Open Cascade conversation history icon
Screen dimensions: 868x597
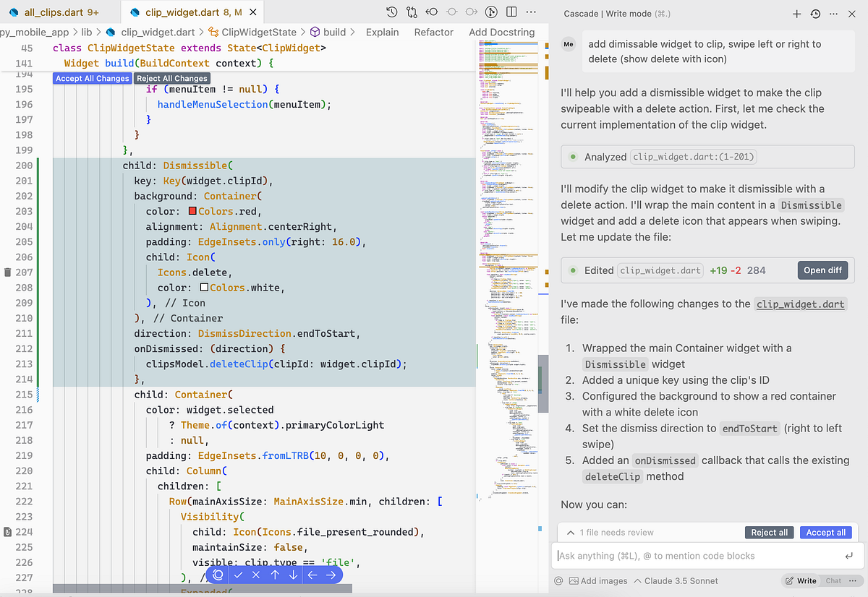[816, 14]
